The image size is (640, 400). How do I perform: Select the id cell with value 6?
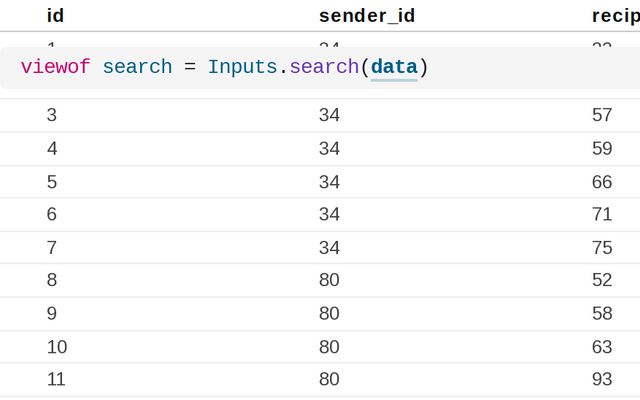click(x=52, y=214)
